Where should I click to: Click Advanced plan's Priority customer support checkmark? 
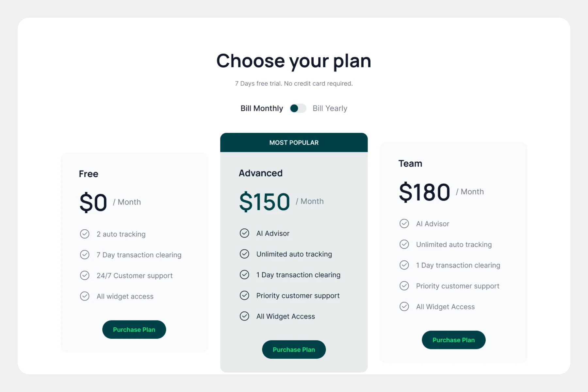(x=244, y=295)
